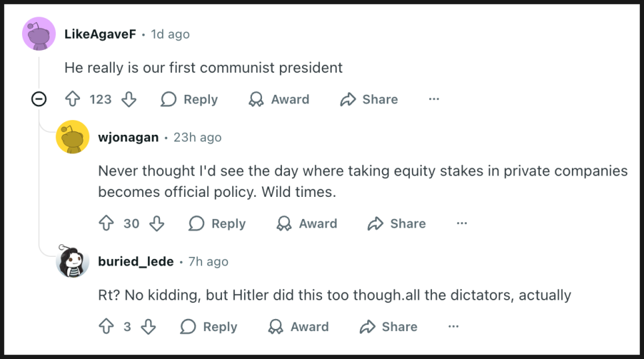The height and width of the screenshot is (359, 644).
Task: Upvote wjonagan's equity stakes comment
Action: point(106,224)
